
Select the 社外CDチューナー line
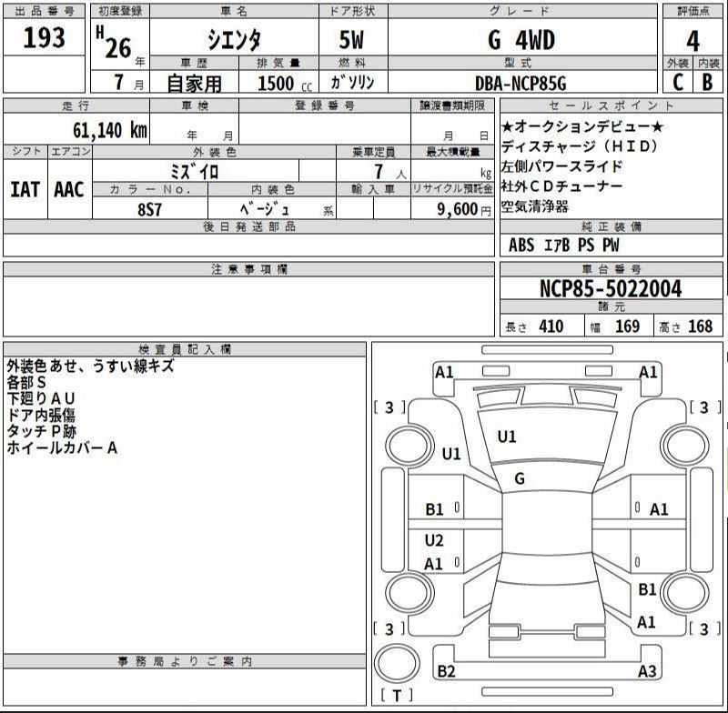pyautogui.click(x=561, y=186)
